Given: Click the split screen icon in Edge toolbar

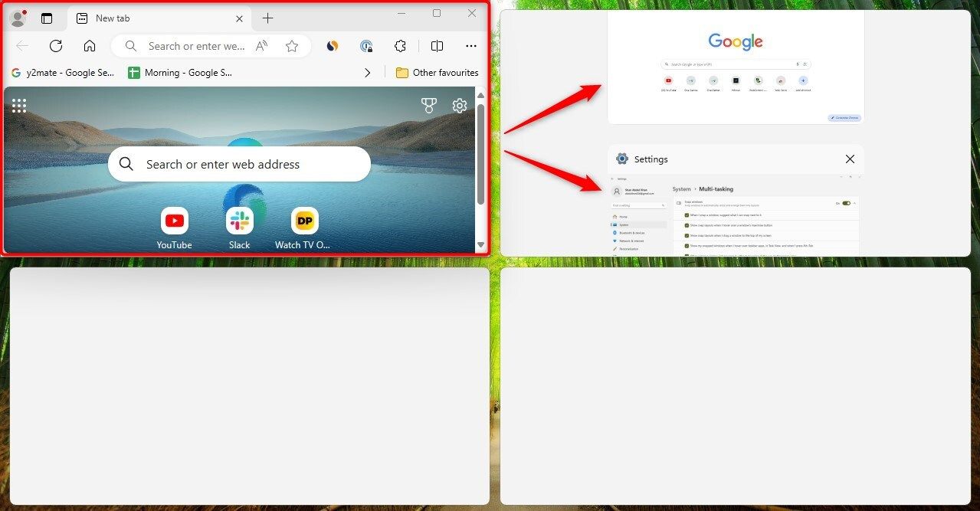Looking at the screenshot, I should tap(436, 46).
